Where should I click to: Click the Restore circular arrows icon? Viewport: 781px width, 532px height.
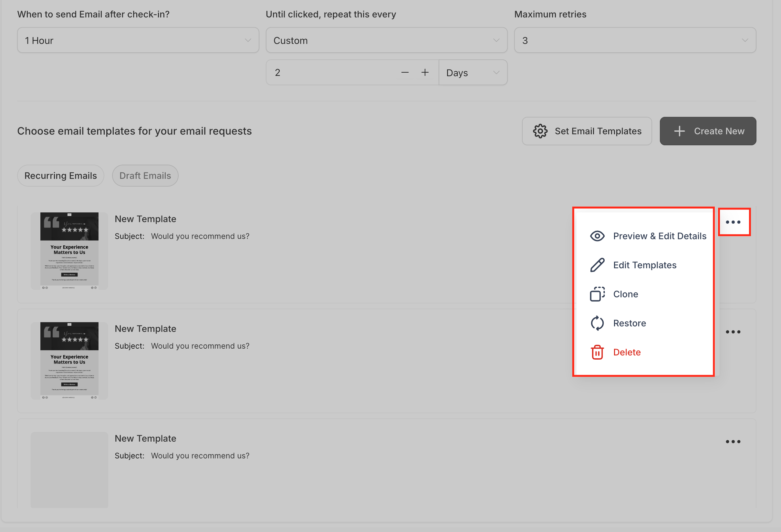[597, 323]
